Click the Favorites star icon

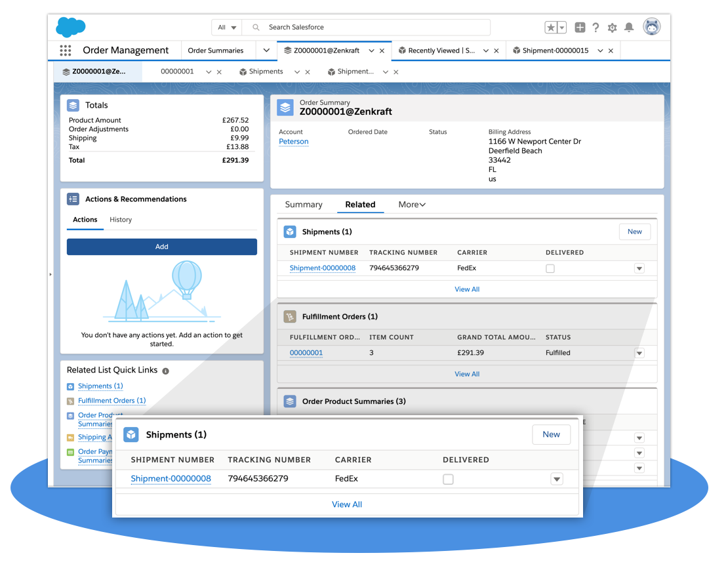[551, 28]
